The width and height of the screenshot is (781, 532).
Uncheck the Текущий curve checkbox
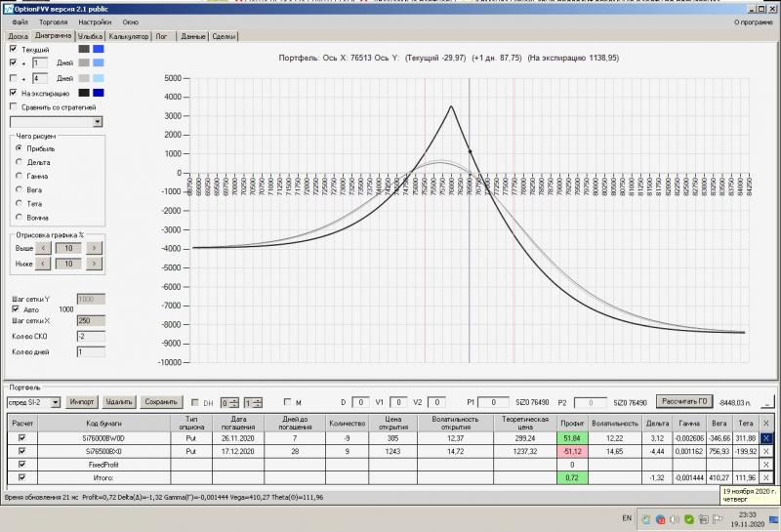point(13,49)
